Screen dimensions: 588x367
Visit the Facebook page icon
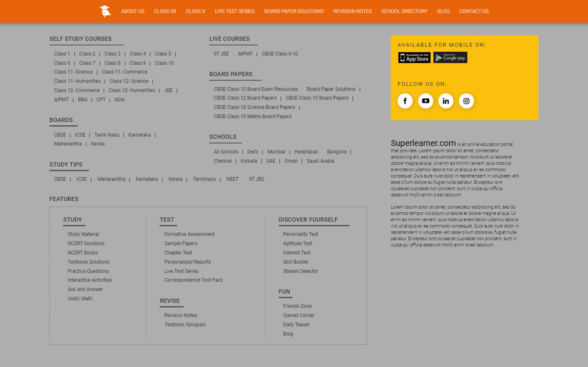[405, 101]
